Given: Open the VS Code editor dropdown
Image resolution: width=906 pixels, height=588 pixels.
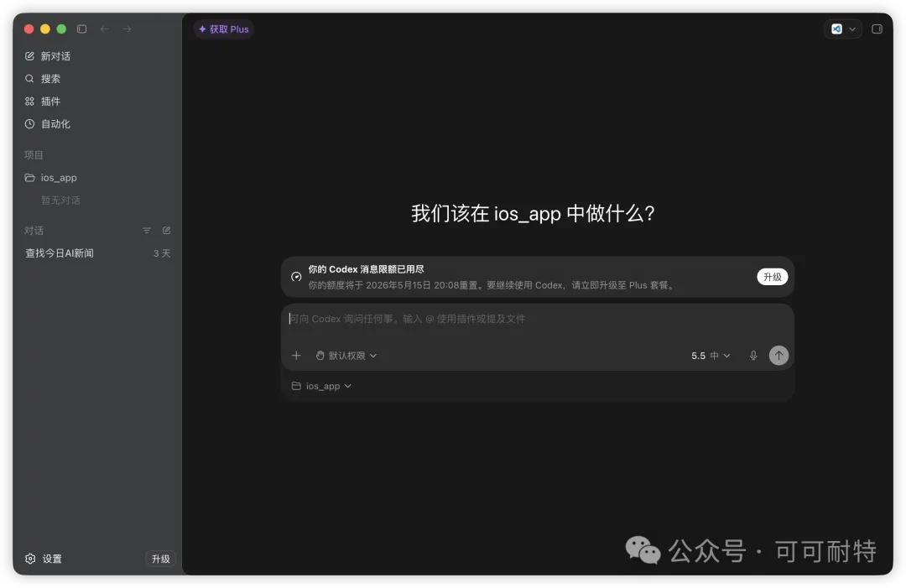Looking at the screenshot, I should (x=843, y=29).
